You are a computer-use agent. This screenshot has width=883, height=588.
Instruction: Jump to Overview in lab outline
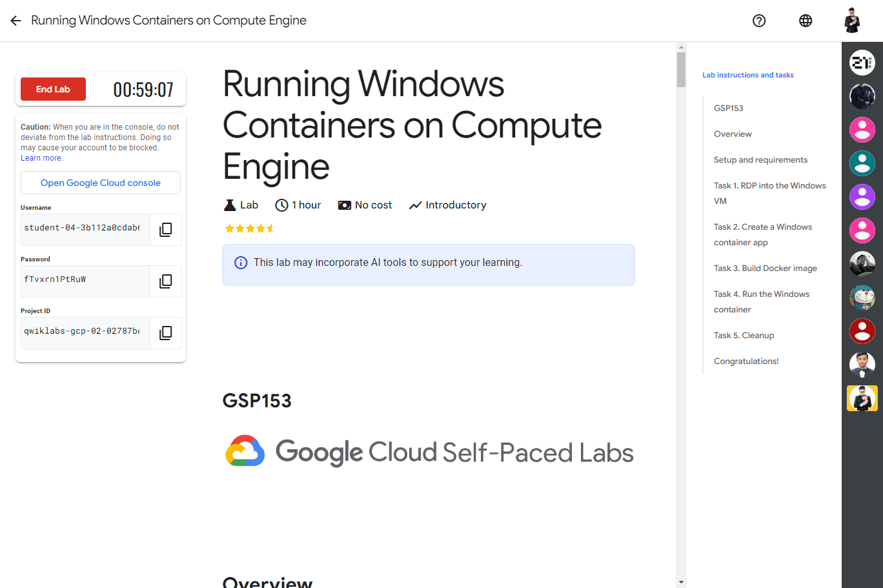tap(733, 134)
